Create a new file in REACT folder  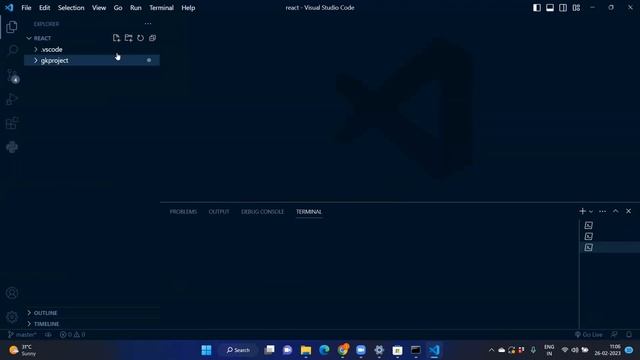click(x=116, y=38)
